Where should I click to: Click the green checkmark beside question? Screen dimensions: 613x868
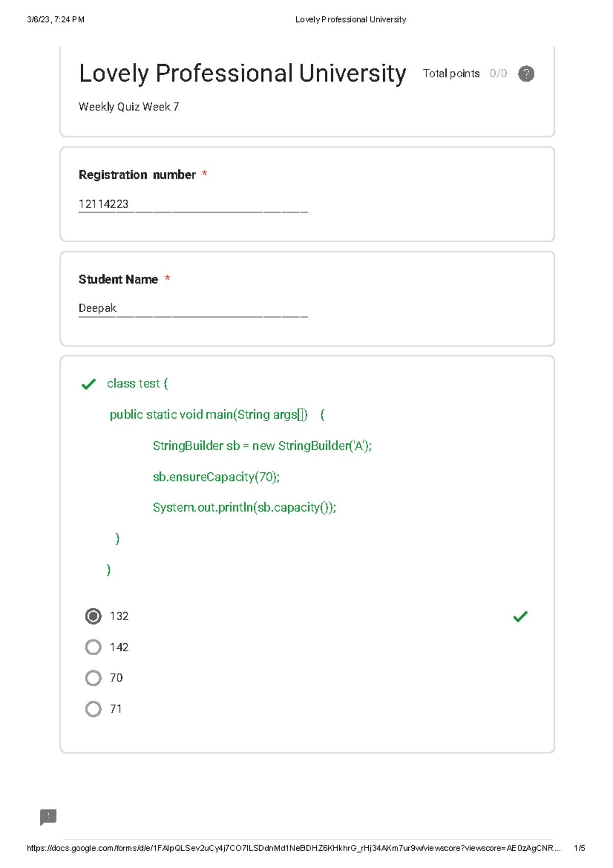pyautogui.click(x=88, y=384)
